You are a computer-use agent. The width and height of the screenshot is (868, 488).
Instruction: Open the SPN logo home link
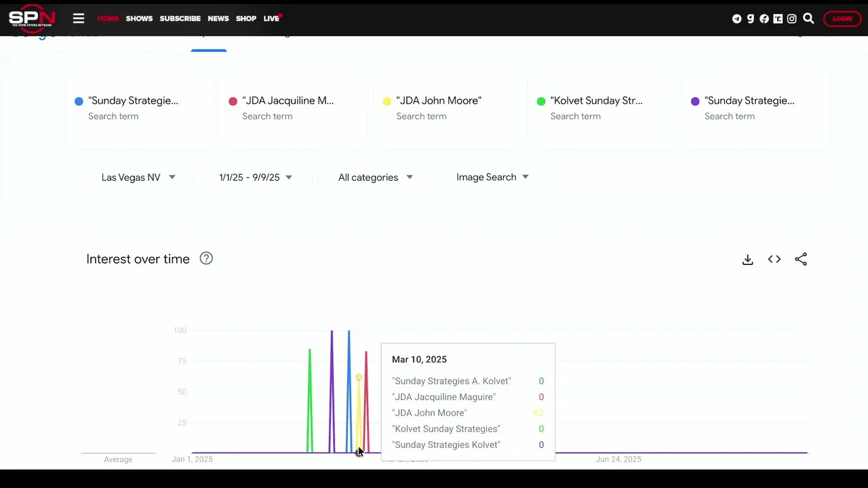(31, 18)
